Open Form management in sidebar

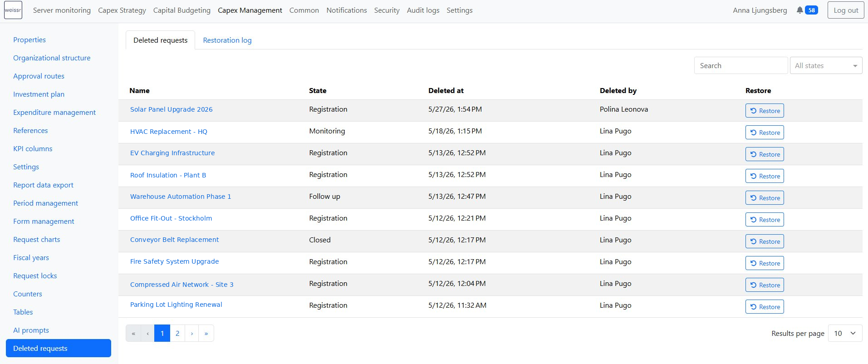pyautogui.click(x=44, y=221)
